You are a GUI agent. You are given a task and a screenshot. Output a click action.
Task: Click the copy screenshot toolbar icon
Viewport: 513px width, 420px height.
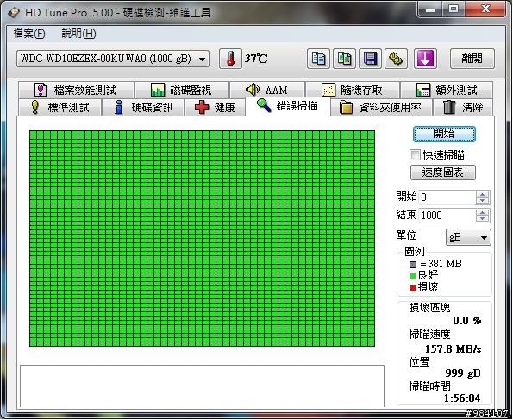point(344,59)
